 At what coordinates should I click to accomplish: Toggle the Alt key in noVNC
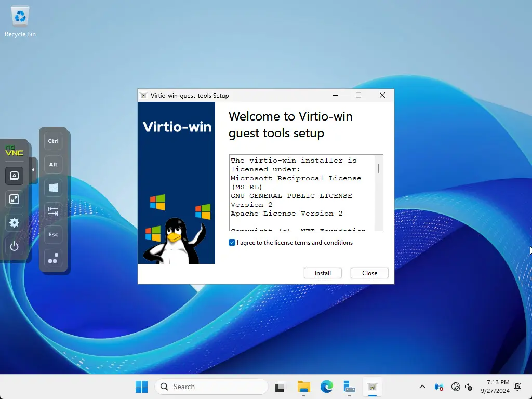[x=53, y=164]
